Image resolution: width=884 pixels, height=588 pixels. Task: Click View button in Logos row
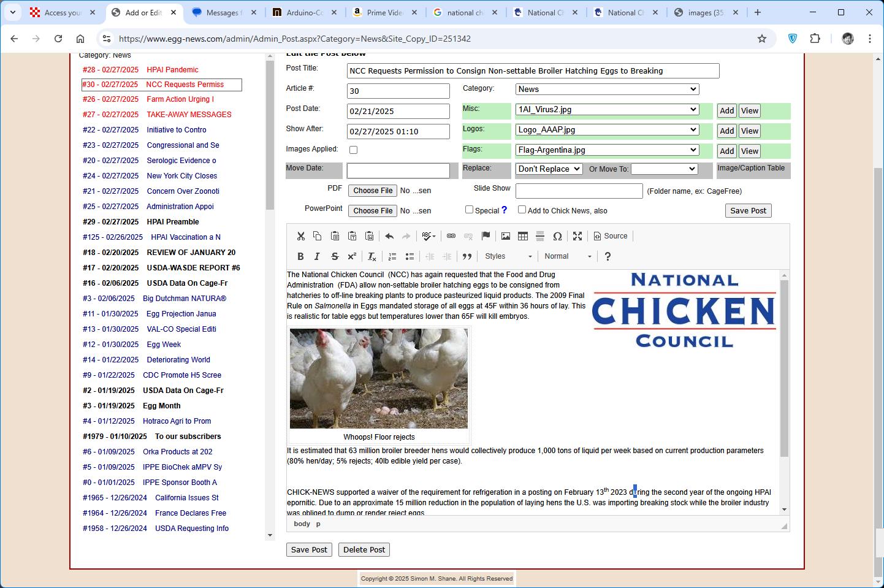coord(750,131)
